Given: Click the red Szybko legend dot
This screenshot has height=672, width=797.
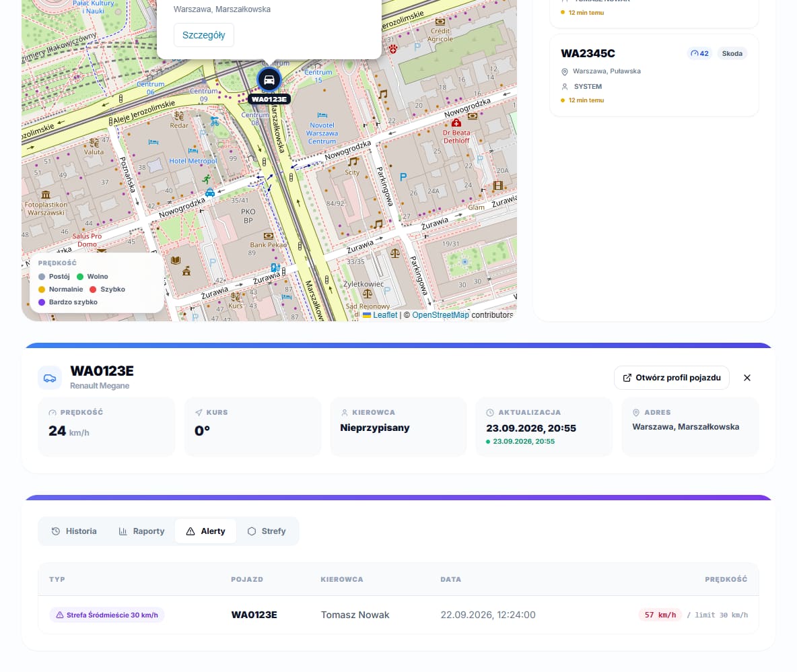Looking at the screenshot, I should pyautogui.click(x=93, y=290).
